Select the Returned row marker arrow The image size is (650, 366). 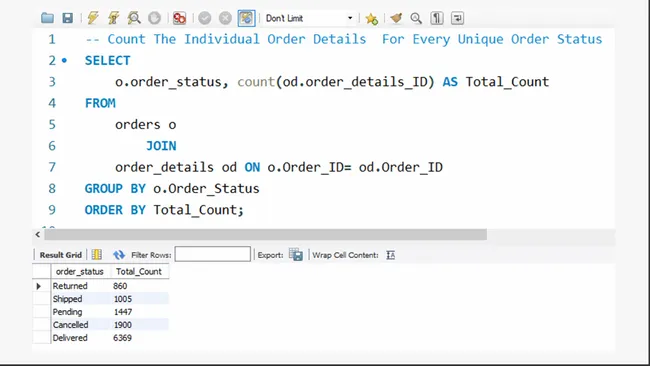[39, 286]
